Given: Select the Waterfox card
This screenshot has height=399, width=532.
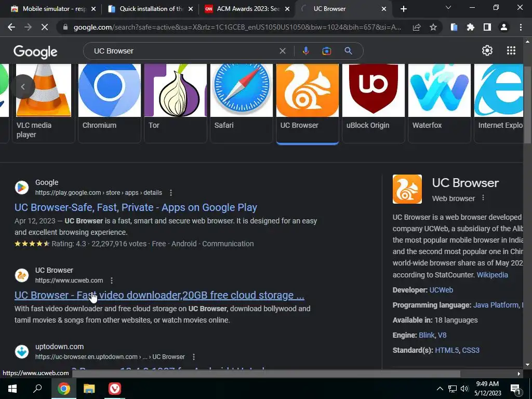Looking at the screenshot, I should tap(440, 103).
